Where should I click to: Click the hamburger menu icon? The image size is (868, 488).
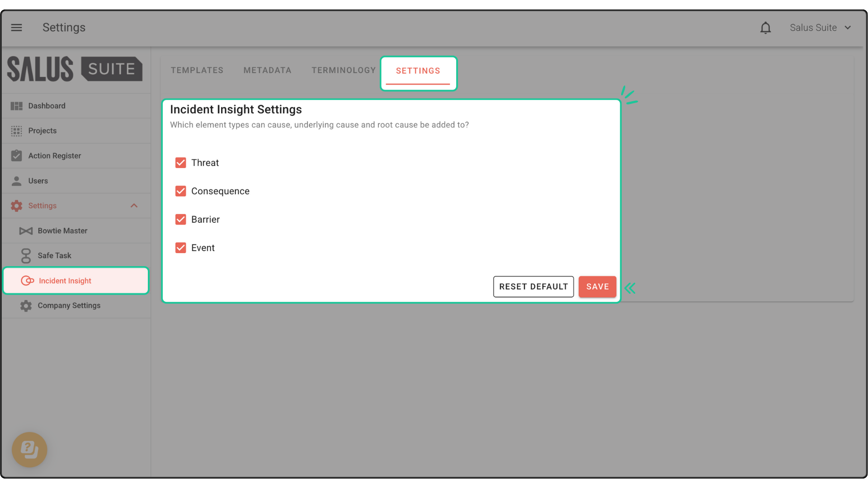(x=17, y=28)
